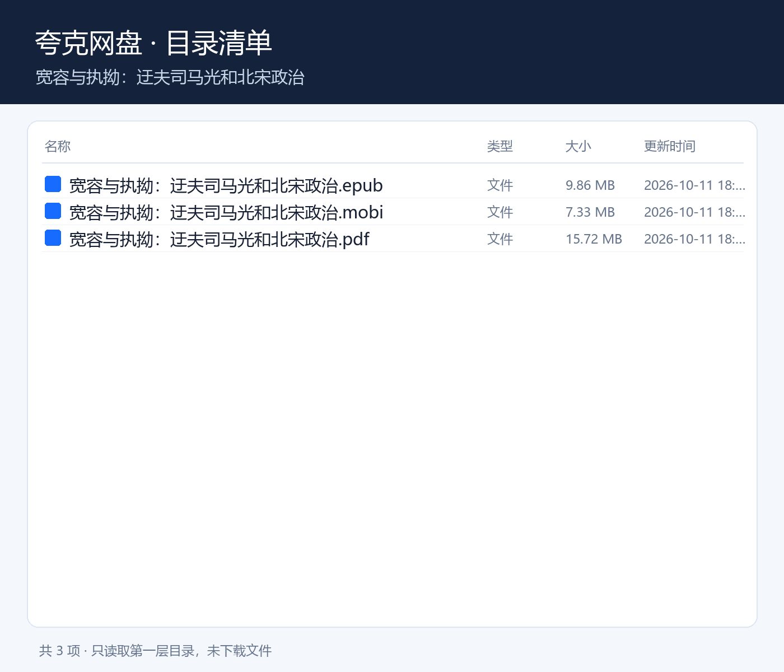Image resolution: width=784 pixels, height=672 pixels.
Task: Click the header subtitle 宽容与执拗：迂夫司马光和北宋政治
Action: click(170, 77)
